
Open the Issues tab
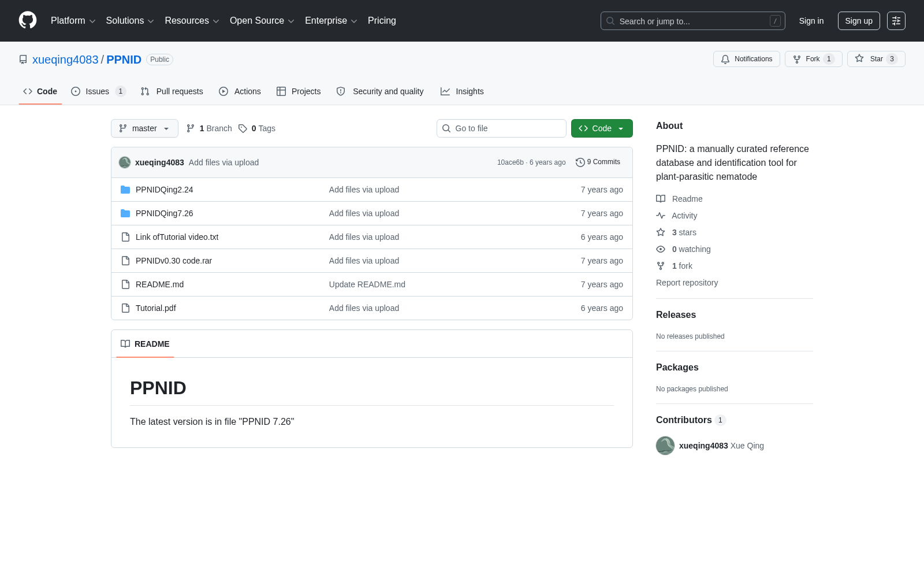98,91
